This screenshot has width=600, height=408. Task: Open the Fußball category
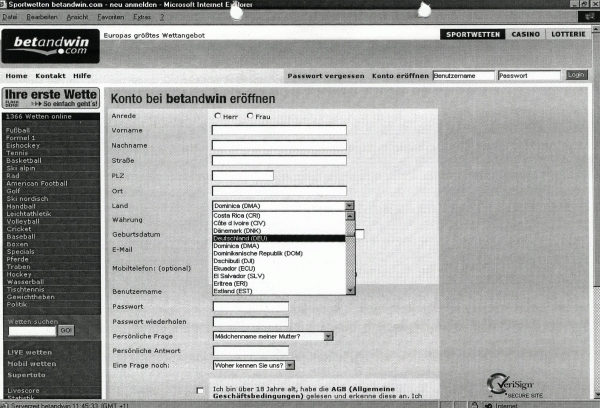coord(18,130)
